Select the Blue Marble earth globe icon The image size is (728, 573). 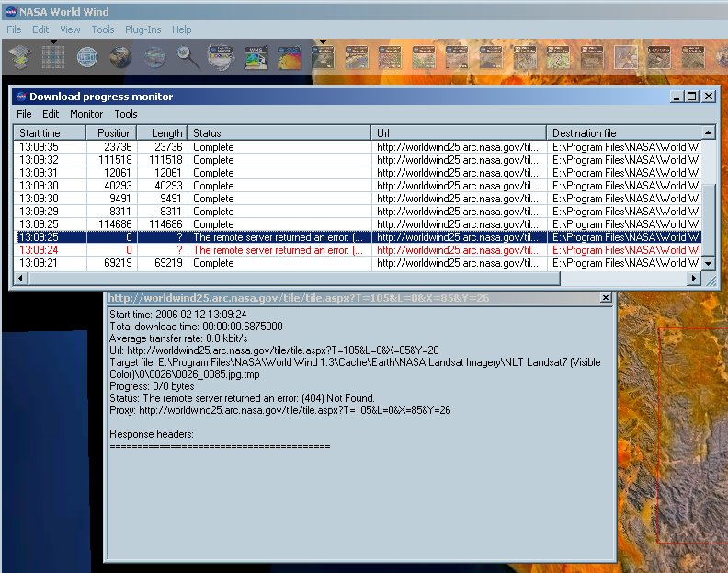(120, 58)
